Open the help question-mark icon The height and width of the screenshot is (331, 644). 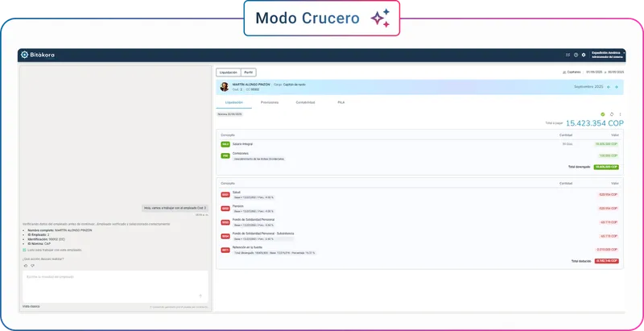(x=576, y=55)
